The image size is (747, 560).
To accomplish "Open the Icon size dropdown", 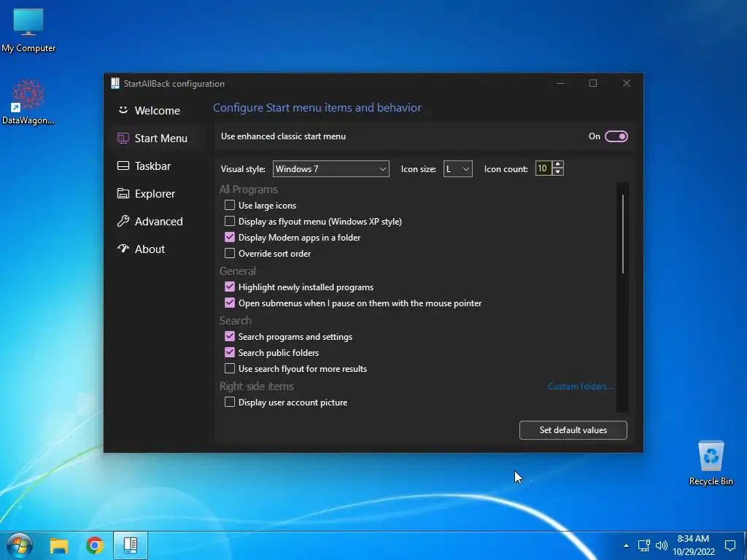I will point(458,168).
